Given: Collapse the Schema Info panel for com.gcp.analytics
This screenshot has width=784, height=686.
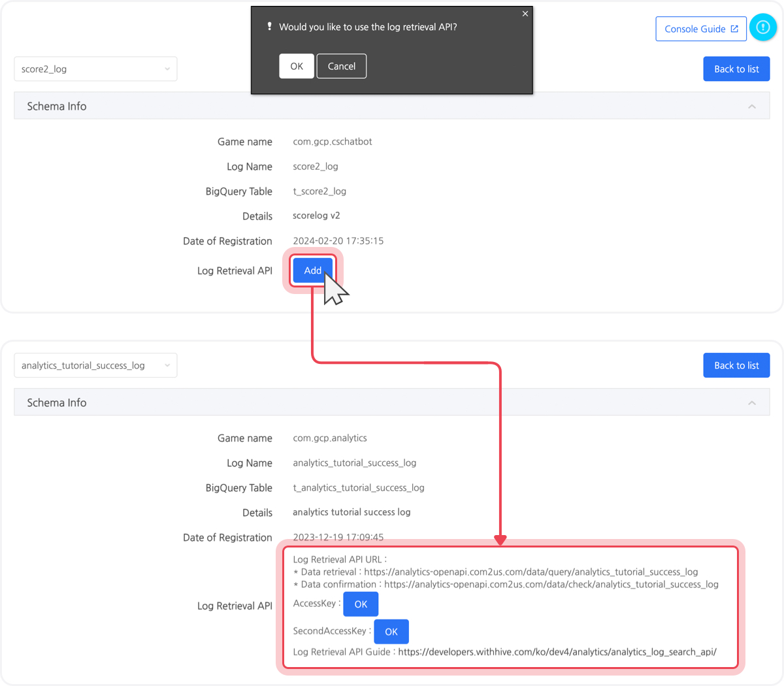Looking at the screenshot, I should (x=752, y=403).
